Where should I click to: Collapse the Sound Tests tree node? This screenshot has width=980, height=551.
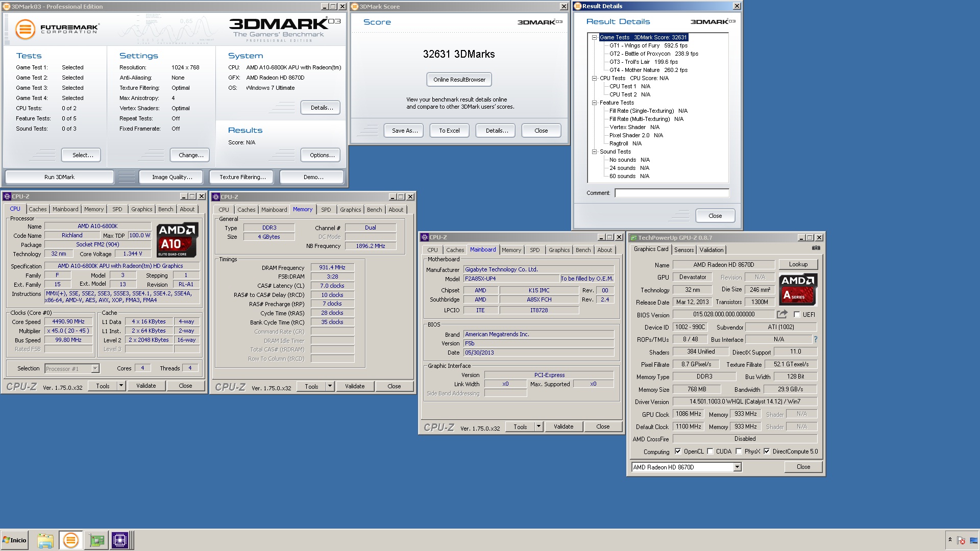pos(594,152)
